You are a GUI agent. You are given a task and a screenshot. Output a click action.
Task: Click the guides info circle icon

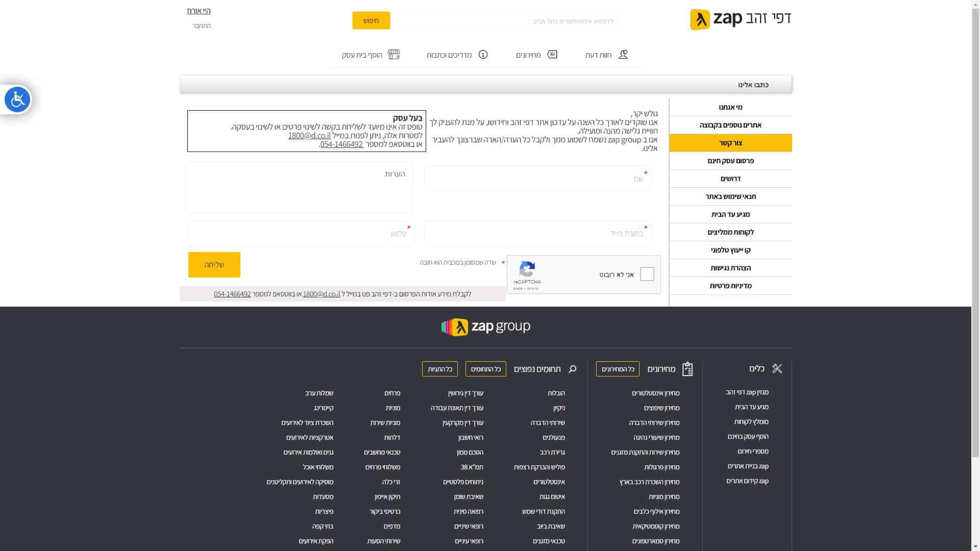[483, 55]
